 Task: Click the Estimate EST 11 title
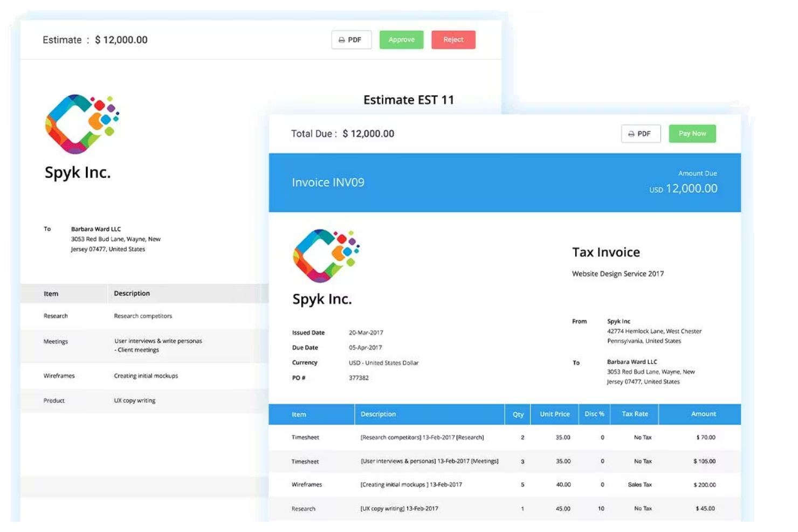[409, 99]
